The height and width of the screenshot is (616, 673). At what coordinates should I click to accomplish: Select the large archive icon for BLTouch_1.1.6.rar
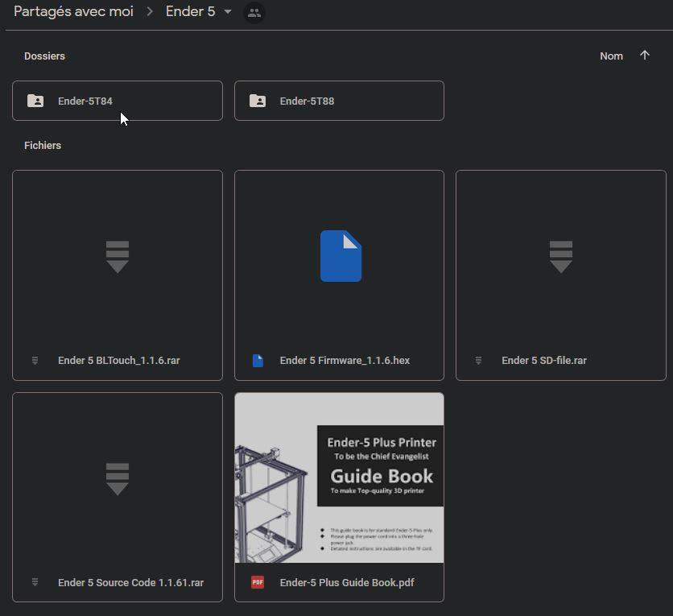click(x=118, y=257)
